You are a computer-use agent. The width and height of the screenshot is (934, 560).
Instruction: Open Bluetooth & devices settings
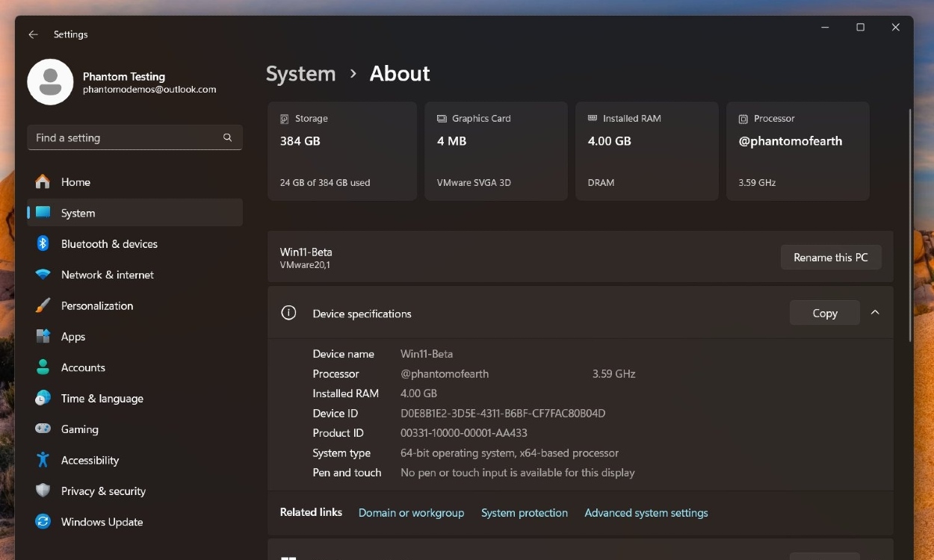tap(109, 243)
